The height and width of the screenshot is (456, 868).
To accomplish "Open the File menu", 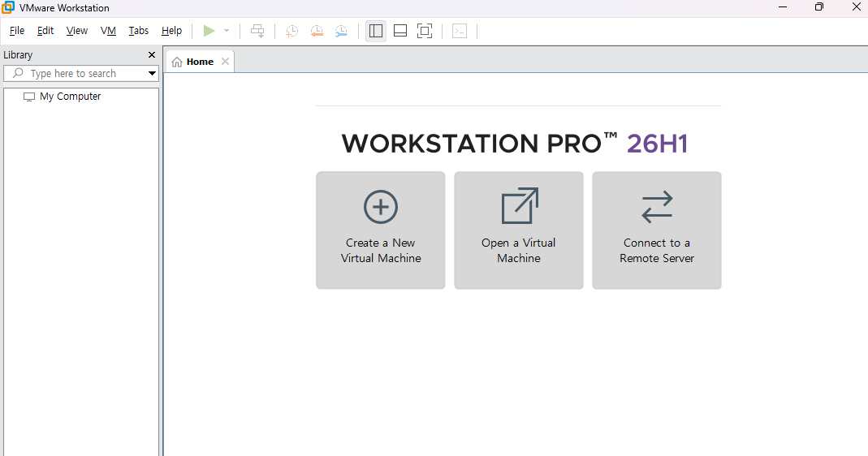I will point(17,31).
